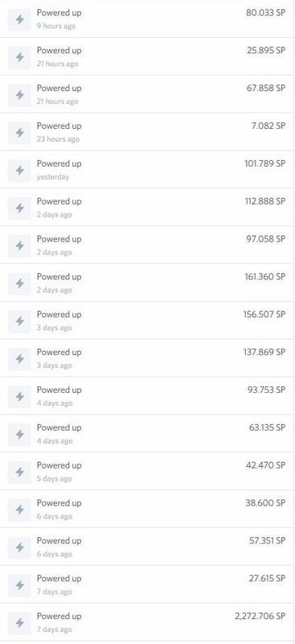Click the power-up icon next to 67.858 SP
Viewport: 295px width, 644px height.
point(19,95)
